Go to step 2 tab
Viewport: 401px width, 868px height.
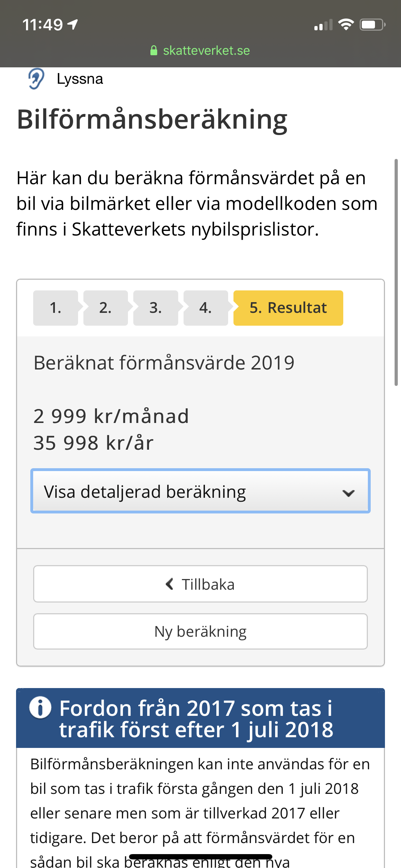tap(106, 308)
